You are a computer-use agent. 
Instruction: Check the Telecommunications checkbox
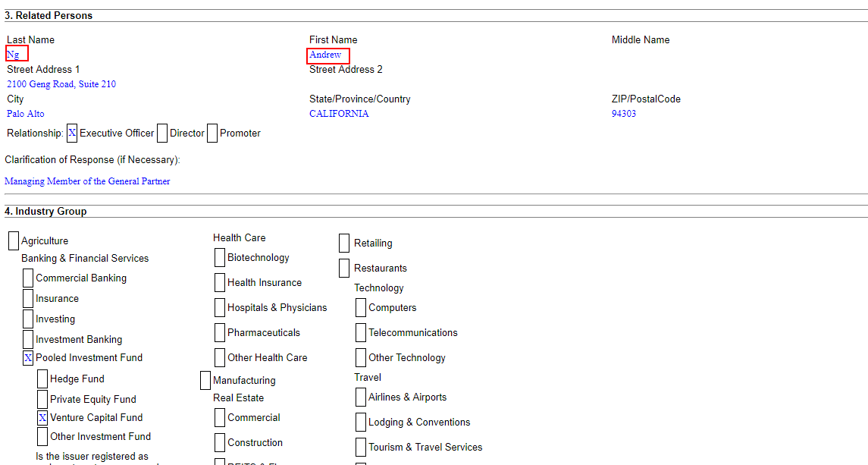pyautogui.click(x=361, y=332)
